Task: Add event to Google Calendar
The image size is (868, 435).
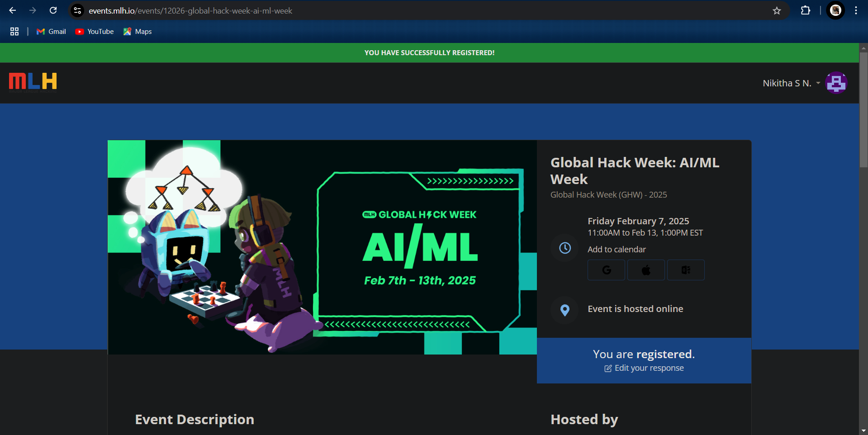Action: tap(606, 270)
